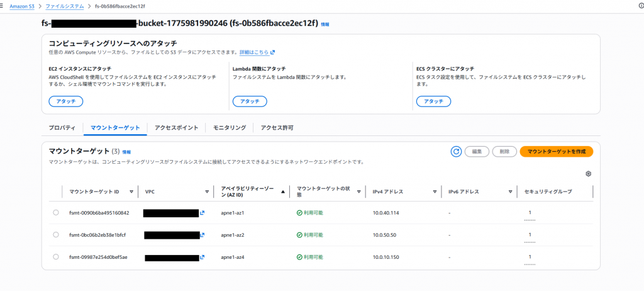The image size is (644, 291).
Task: Select radio button for fsmt-0090b6ba495160842
Action: 56,213
